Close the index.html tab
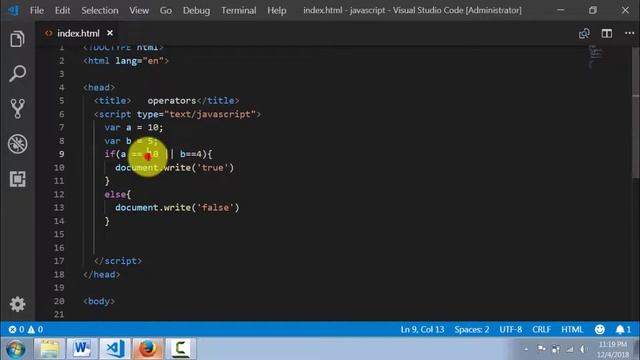Screen dimensions: 640x360 [110, 33]
